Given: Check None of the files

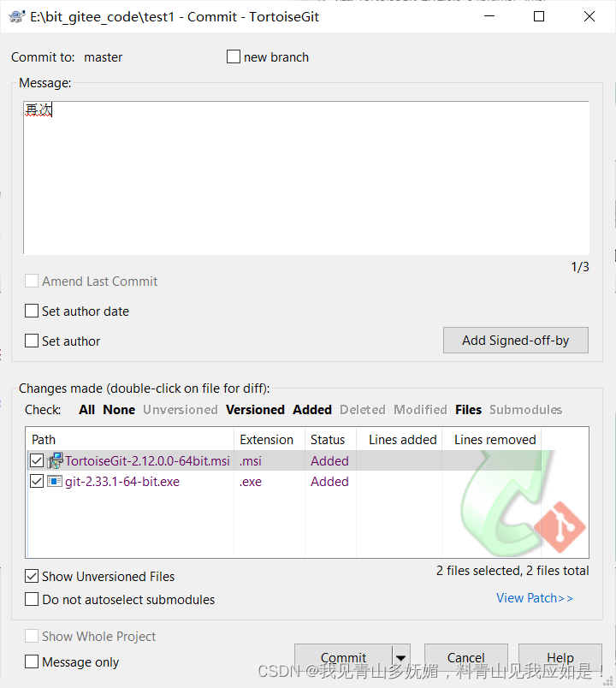Looking at the screenshot, I should point(119,409).
